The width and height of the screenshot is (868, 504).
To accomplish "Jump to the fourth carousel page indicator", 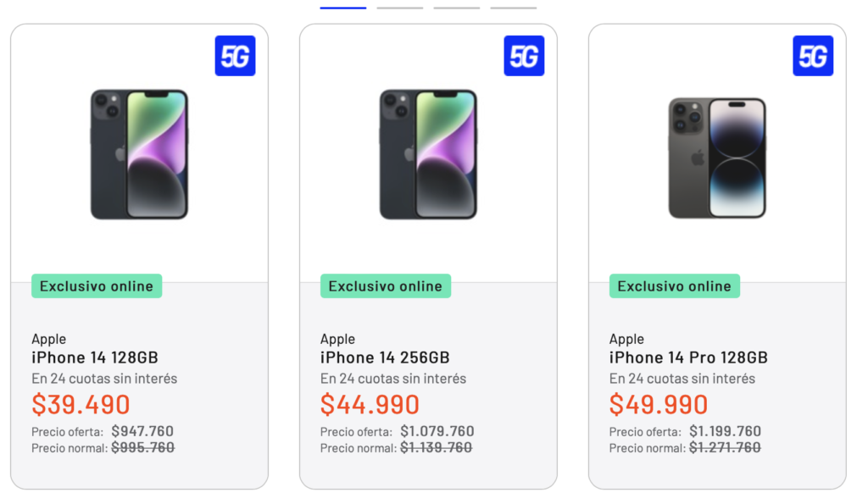I will 514,8.
